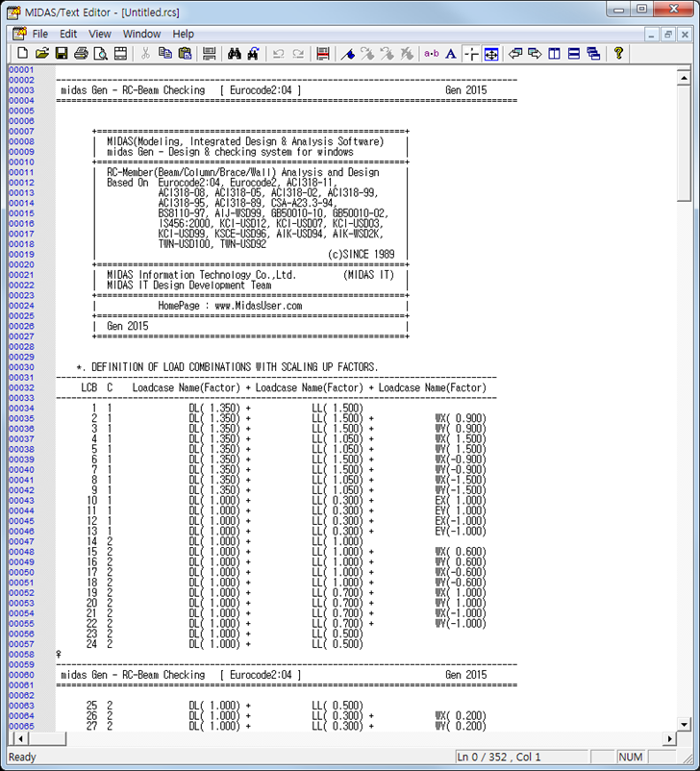
Task: Click the page setup icon after print preview
Action: click(120, 54)
